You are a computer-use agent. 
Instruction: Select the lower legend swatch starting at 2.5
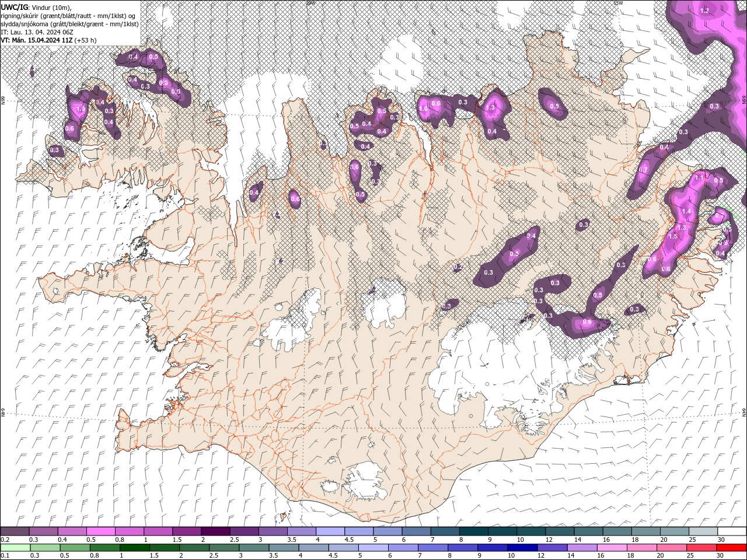(x=224, y=548)
